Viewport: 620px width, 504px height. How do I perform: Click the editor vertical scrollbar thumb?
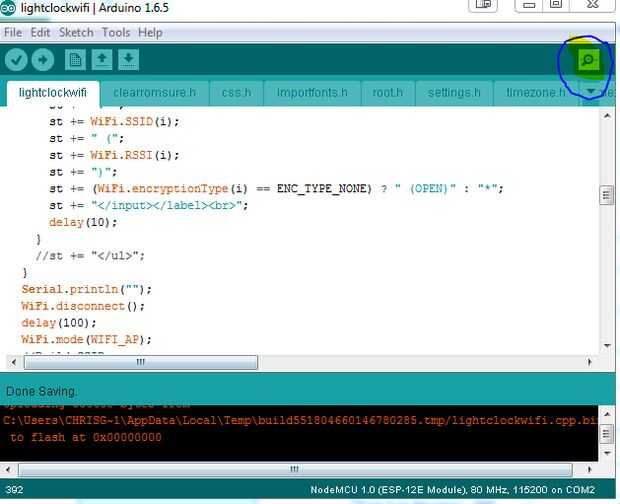point(607,195)
